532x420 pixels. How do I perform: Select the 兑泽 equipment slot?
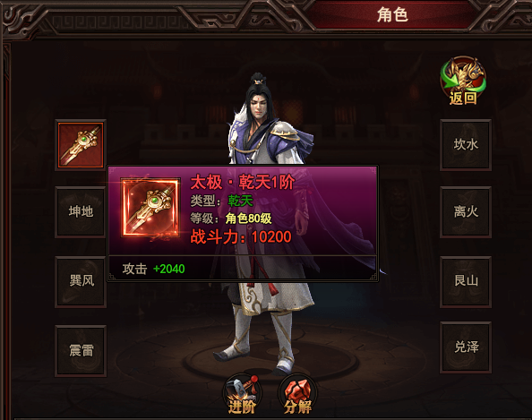point(466,347)
